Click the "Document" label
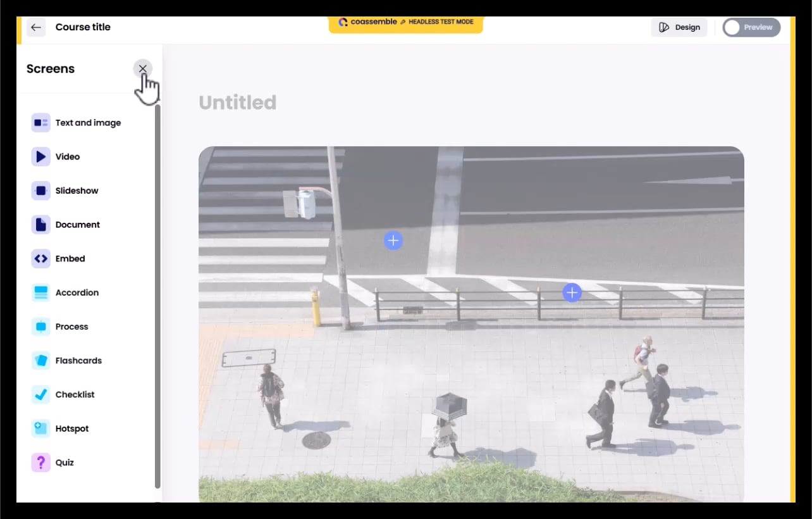This screenshot has width=812, height=519. pos(78,225)
